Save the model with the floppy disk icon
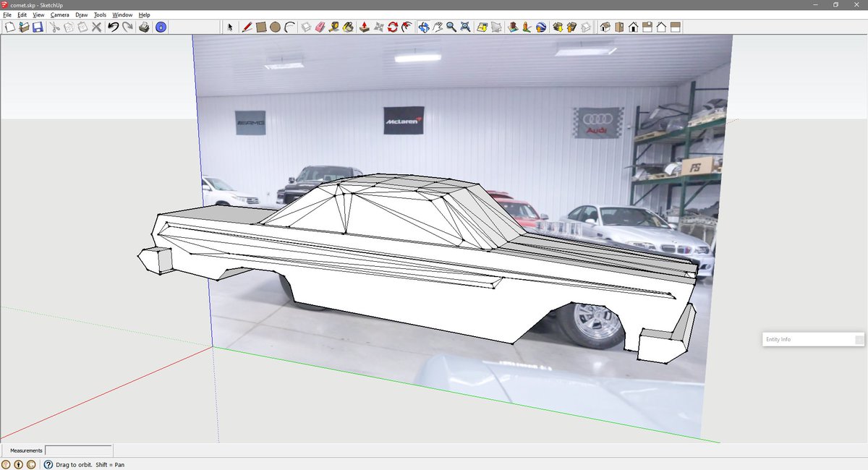Viewport: 868px width, 470px height. pyautogui.click(x=37, y=27)
